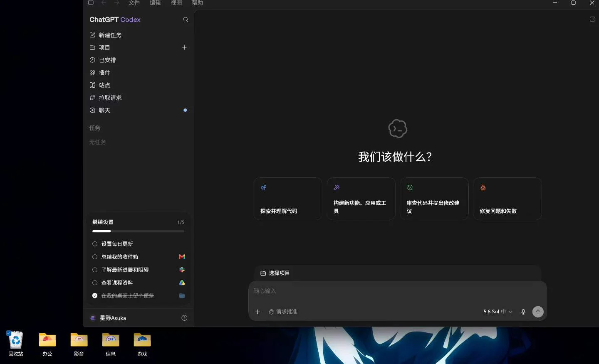Viewport: 599px width, 364px height.
Task: Check the 设置每日更新 circle
Action: click(95, 244)
